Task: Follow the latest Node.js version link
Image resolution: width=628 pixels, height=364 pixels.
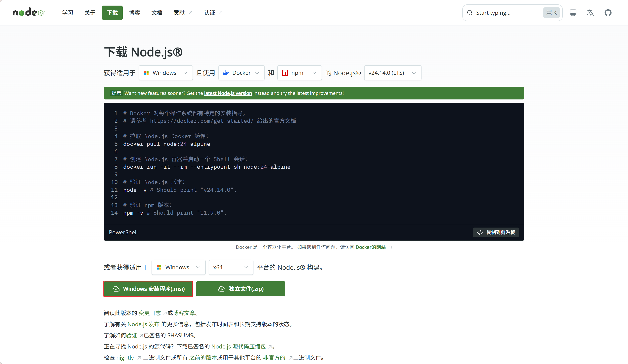Action: 228,93
